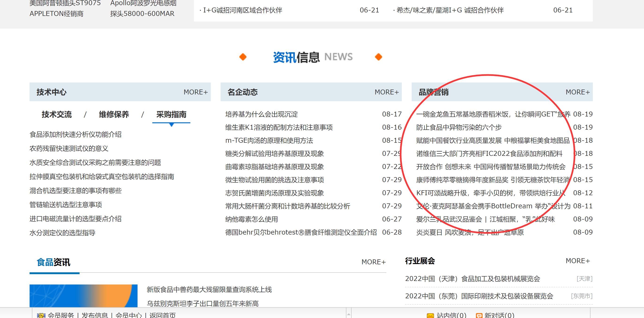This screenshot has height=318, width=644.
Task: Open the 食品资讯 tab heading
Action: (x=54, y=262)
